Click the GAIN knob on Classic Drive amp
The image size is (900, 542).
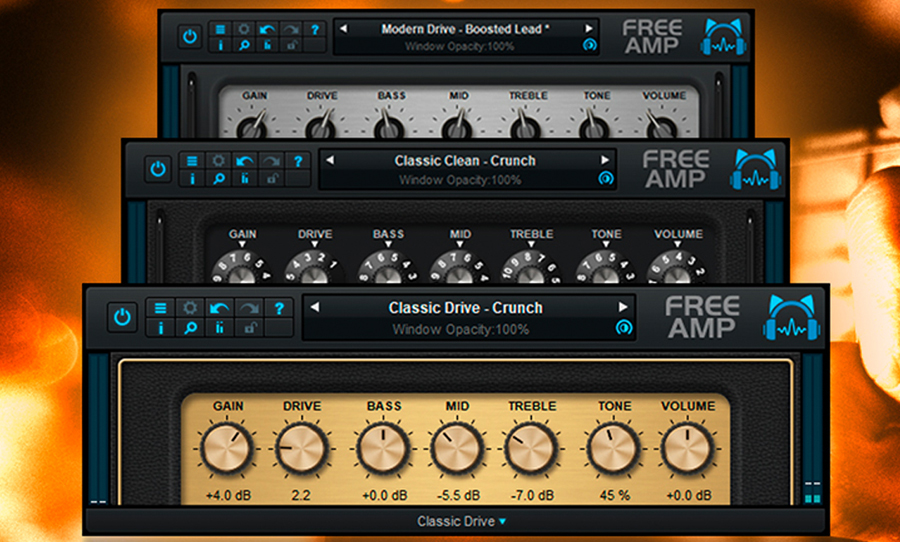[227, 446]
